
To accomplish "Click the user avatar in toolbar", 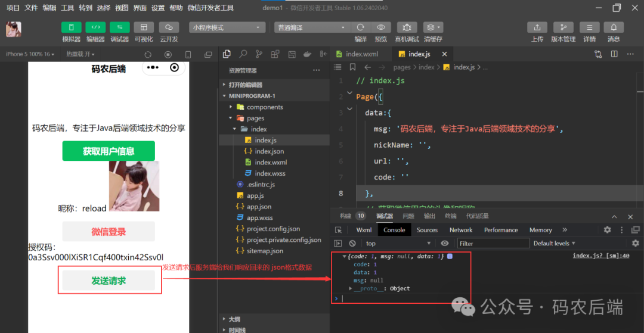I will coord(14,29).
